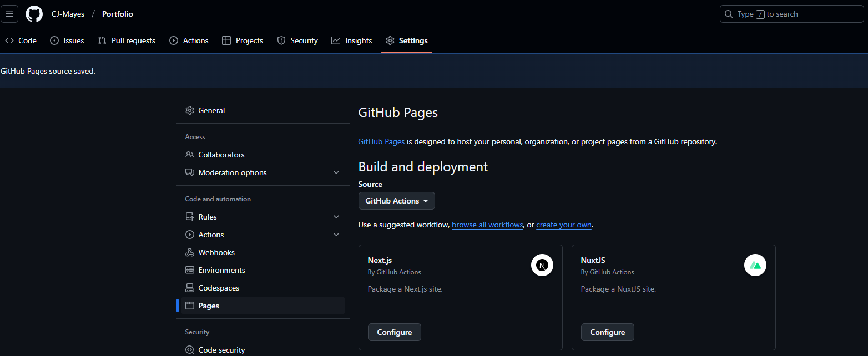Open the GitHub Actions source dropdown
This screenshot has width=868, height=356.
[x=396, y=201]
